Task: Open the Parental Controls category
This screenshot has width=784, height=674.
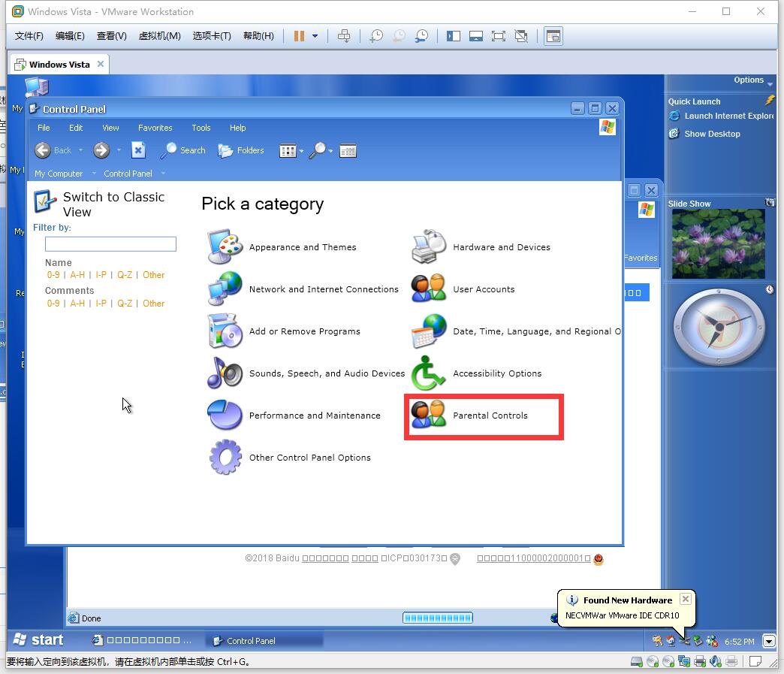Action: (469, 415)
